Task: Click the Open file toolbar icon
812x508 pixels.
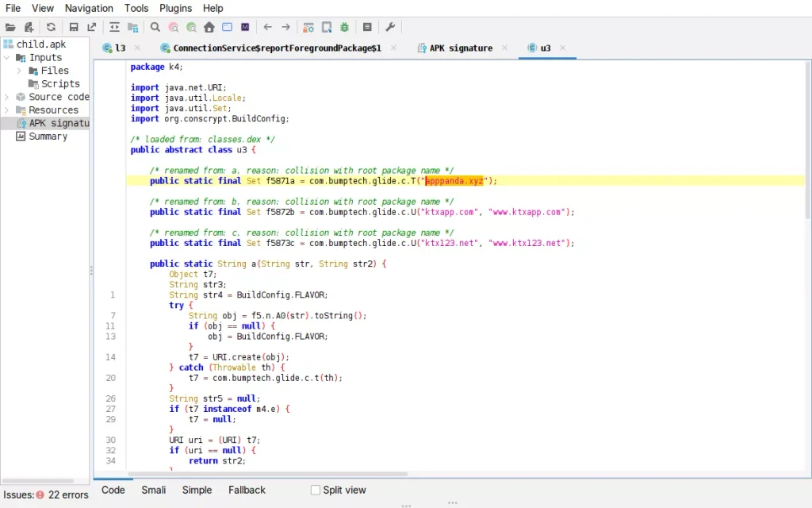Action: tap(10, 27)
